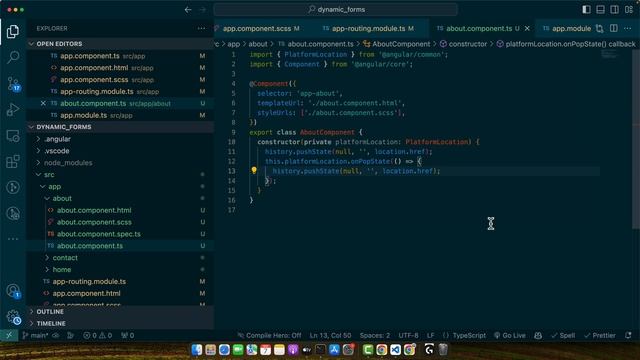Screen dimensions: 640x360
Task: Open Google Chrome from the dock
Action: (382, 350)
